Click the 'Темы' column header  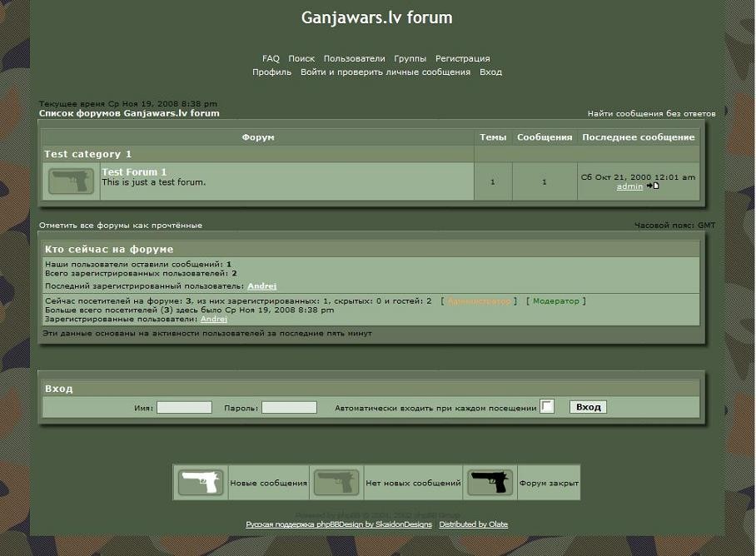(493, 137)
